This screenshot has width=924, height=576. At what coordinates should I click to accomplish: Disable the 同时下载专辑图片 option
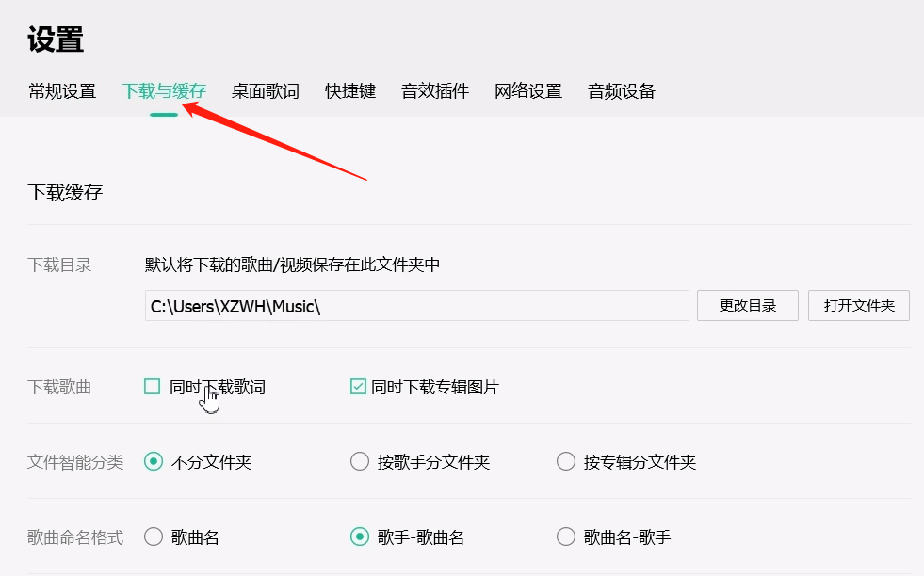359,386
